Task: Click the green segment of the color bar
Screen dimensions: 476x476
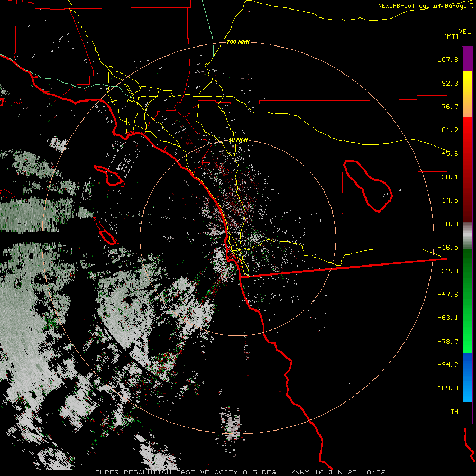Action: pyautogui.click(x=467, y=300)
